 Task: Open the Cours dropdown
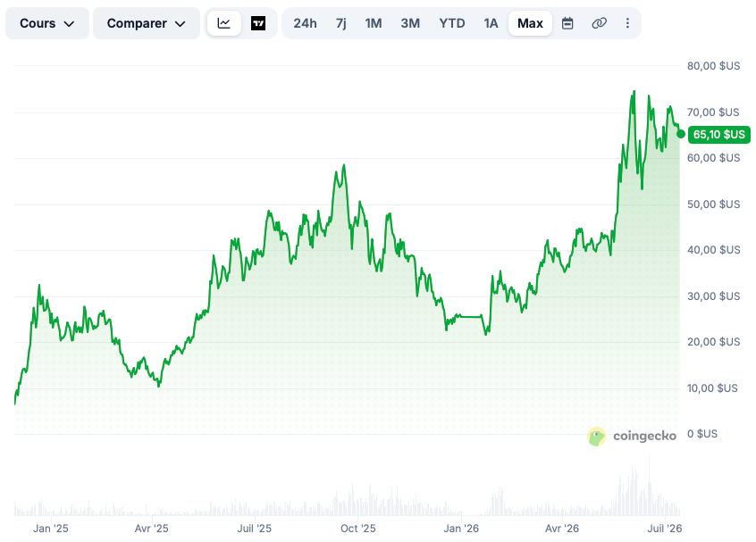click(47, 23)
